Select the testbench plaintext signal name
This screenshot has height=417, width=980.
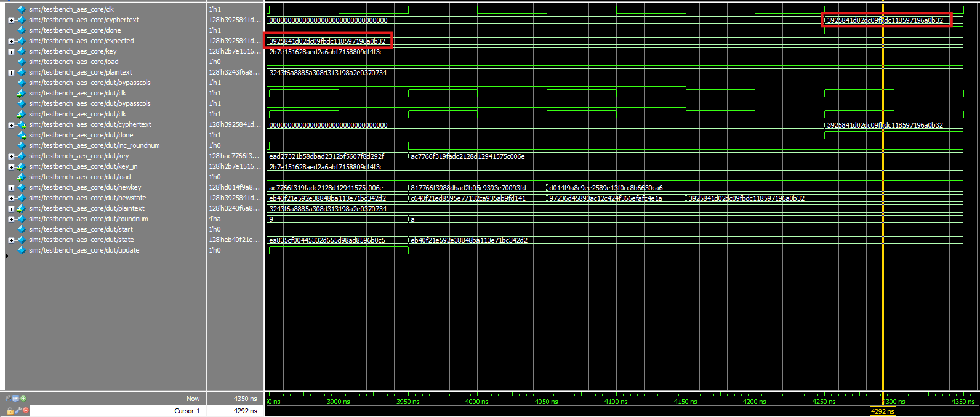pyautogui.click(x=80, y=72)
